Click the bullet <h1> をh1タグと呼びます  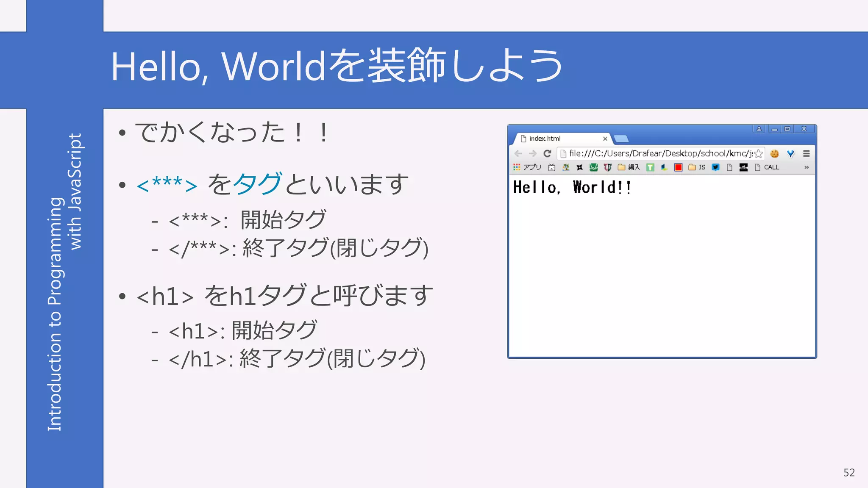[x=284, y=296]
